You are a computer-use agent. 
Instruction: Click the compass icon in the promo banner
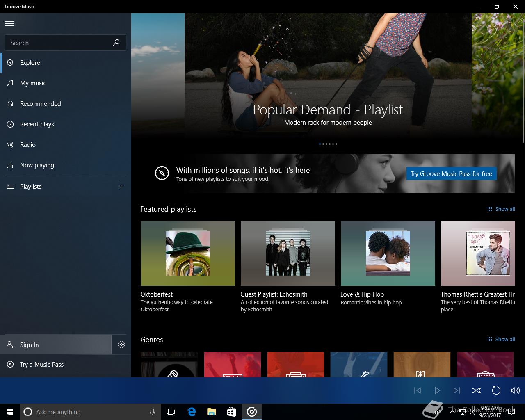[x=162, y=173]
